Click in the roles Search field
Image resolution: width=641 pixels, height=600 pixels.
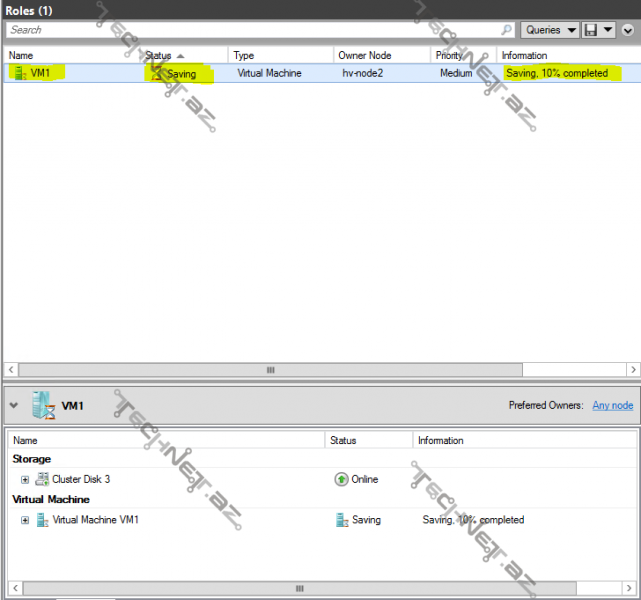point(250,30)
